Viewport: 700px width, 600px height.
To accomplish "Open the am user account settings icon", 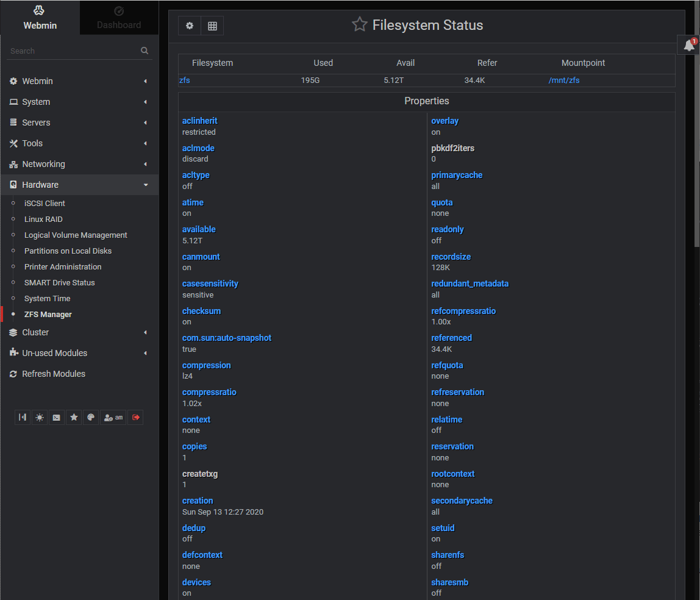I will click(113, 417).
